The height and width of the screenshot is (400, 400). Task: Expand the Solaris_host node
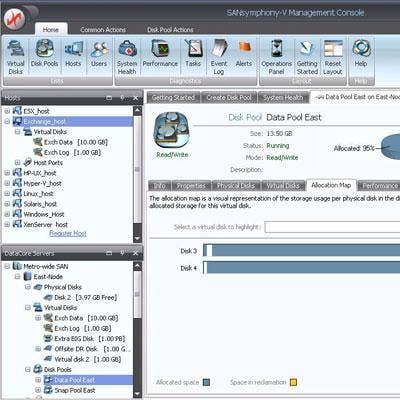pyautogui.click(x=7, y=204)
